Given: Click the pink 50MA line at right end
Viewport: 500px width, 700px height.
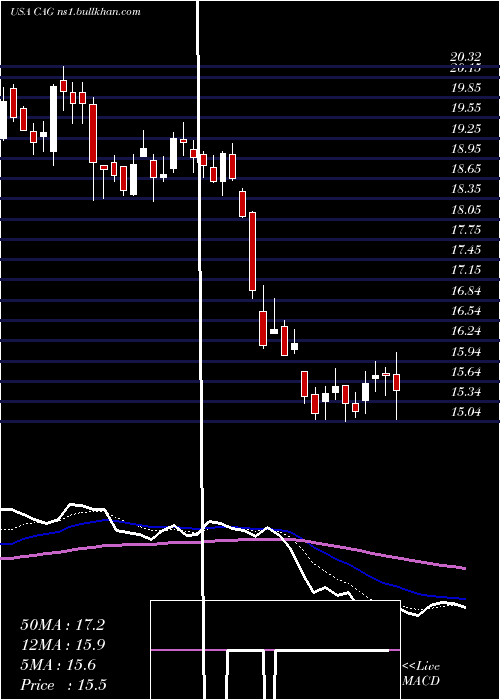Looking at the screenshot, I should coord(462,568).
